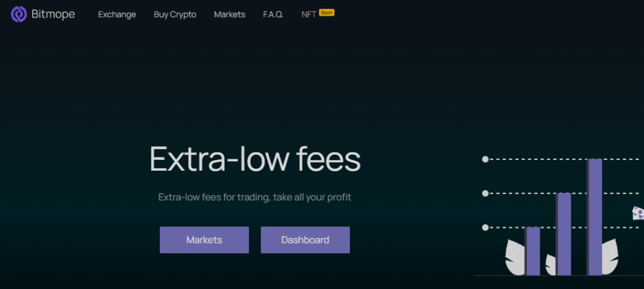This screenshot has width=644, height=289.
Task: Click the top dashed line endpoint dot
Action: point(485,159)
